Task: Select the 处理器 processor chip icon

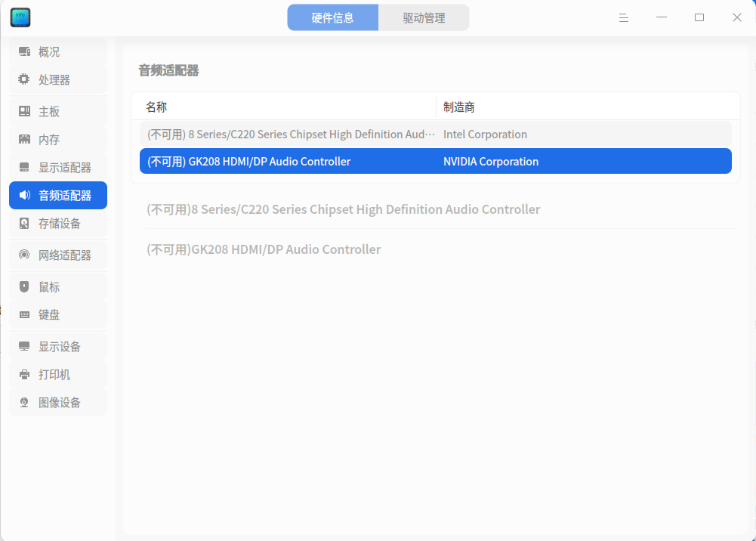Action: pyautogui.click(x=24, y=79)
